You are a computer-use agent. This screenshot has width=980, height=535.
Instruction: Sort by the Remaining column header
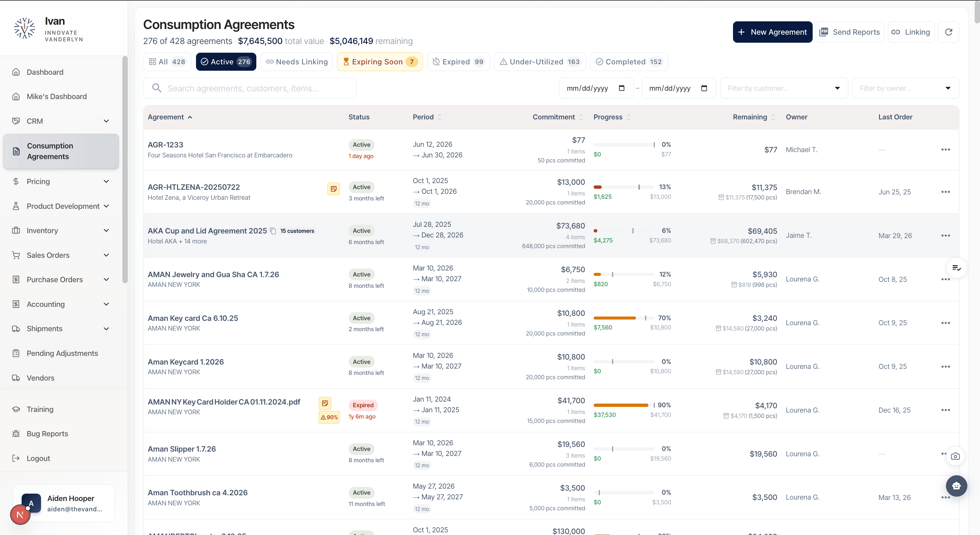[x=754, y=117]
